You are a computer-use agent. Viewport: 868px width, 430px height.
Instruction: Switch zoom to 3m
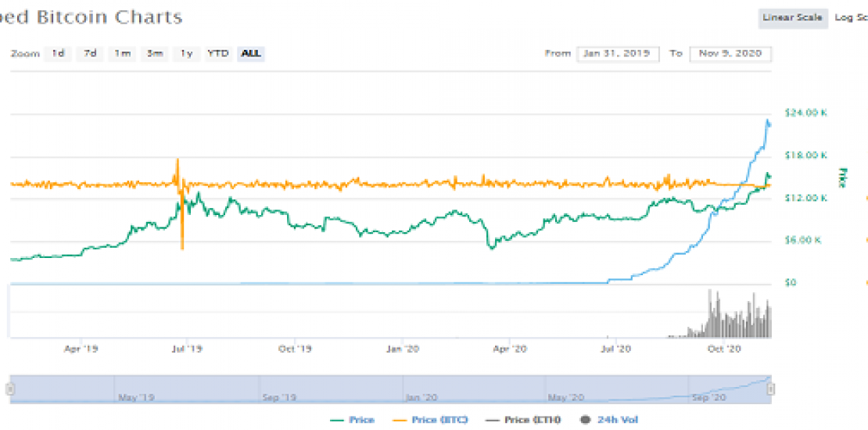155,53
